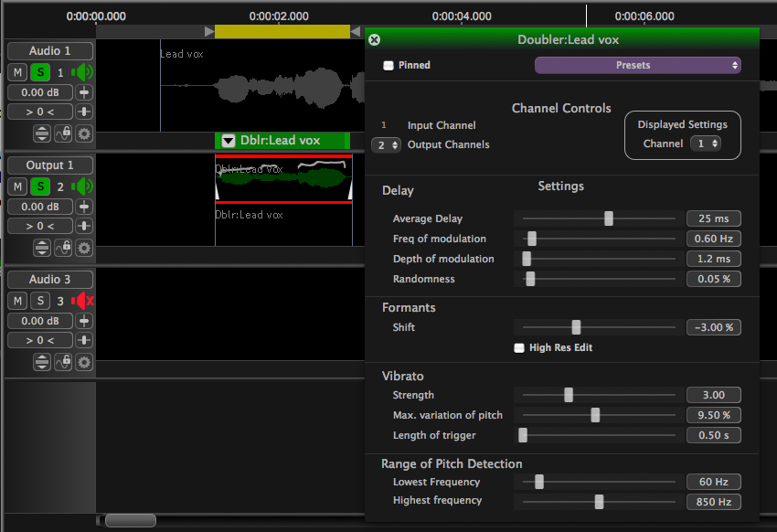
Task: Click the Average Delay slider handle
Action: [x=609, y=218]
